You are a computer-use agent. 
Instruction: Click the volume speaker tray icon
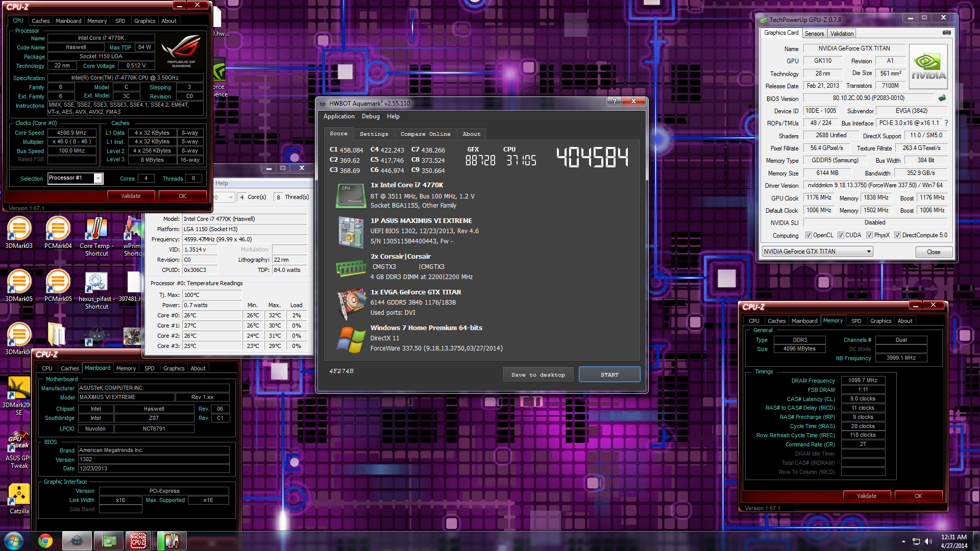pos(928,541)
